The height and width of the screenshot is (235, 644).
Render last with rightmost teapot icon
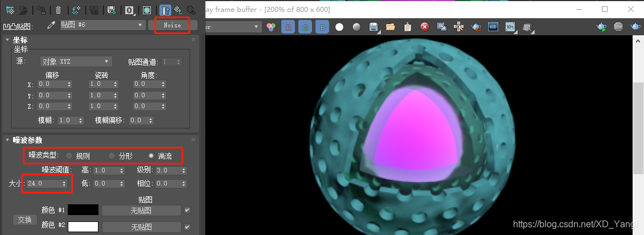[x=635, y=27]
